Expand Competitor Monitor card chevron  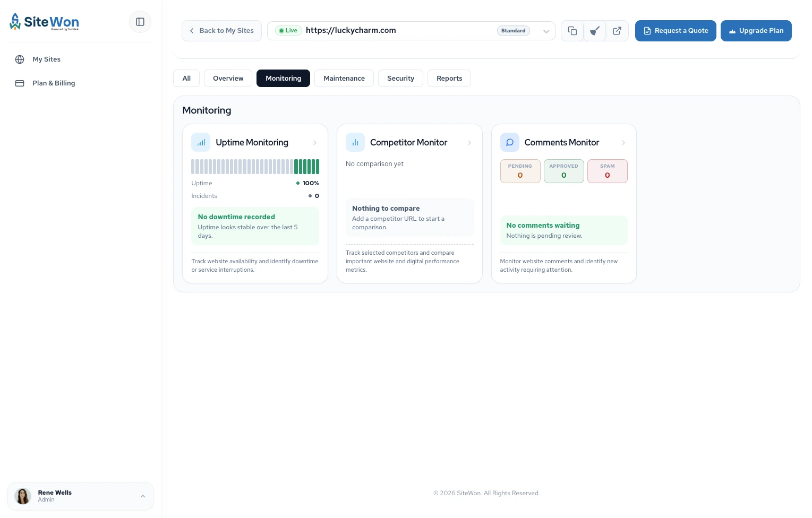coord(469,143)
